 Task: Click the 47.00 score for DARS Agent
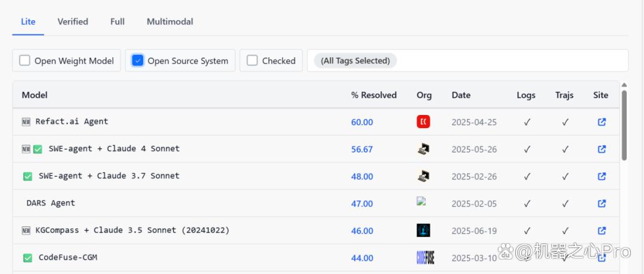tap(362, 204)
